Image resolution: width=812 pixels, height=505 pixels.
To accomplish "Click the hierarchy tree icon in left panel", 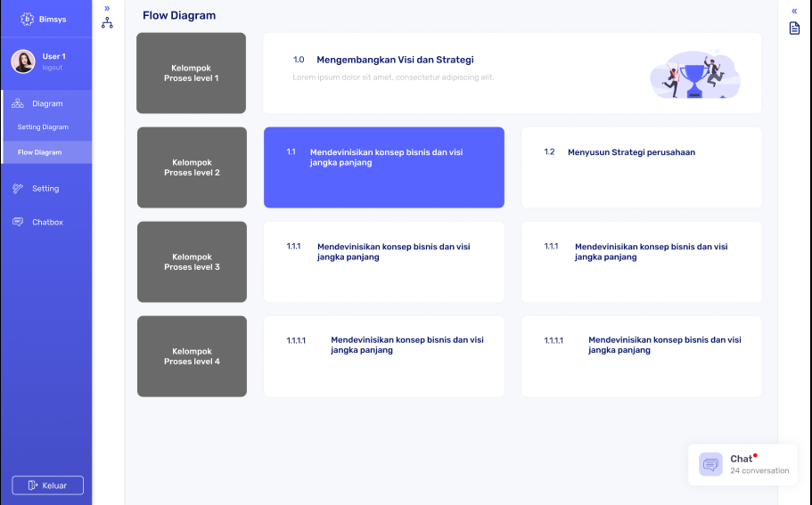I will click(107, 23).
